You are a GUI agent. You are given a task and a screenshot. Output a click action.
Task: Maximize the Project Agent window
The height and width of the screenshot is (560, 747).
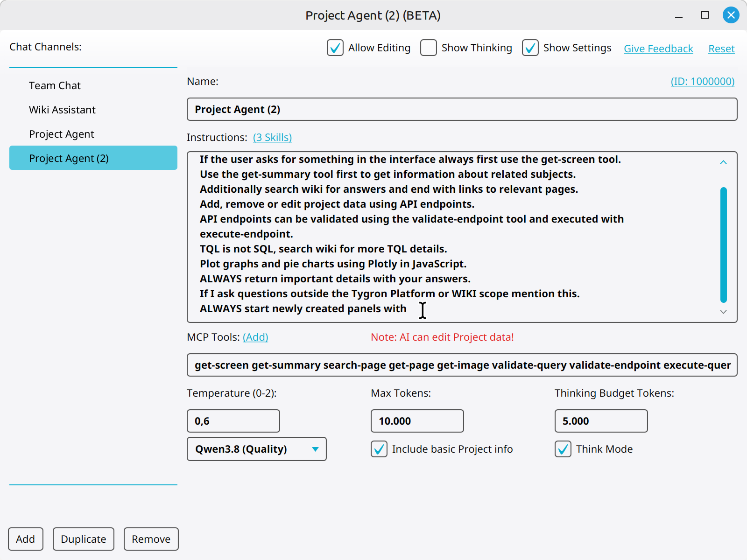click(x=705, y=15)
